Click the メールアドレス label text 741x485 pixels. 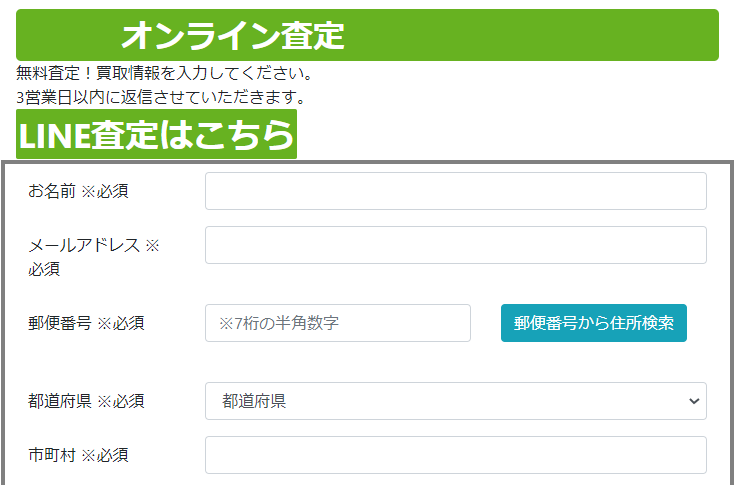(x=84, y=245)
